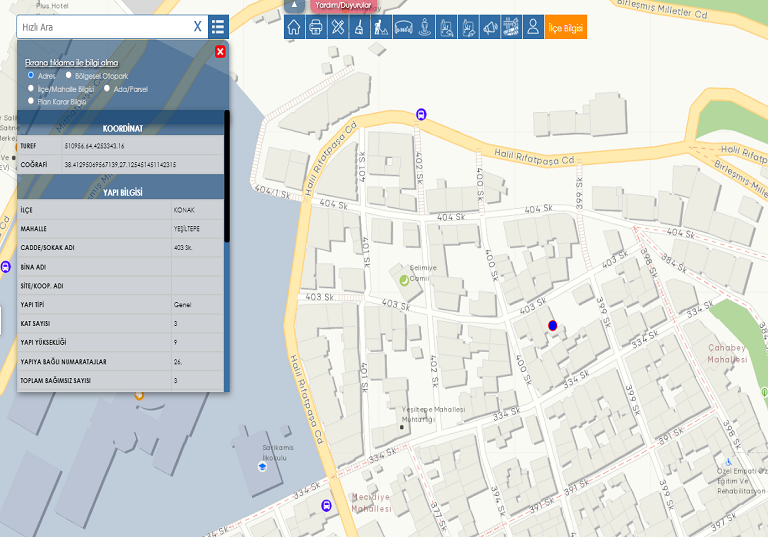Select the Bölgesel Otopark radio option
Viewport: 768px width, 537px height.
(x=69, y=75)
